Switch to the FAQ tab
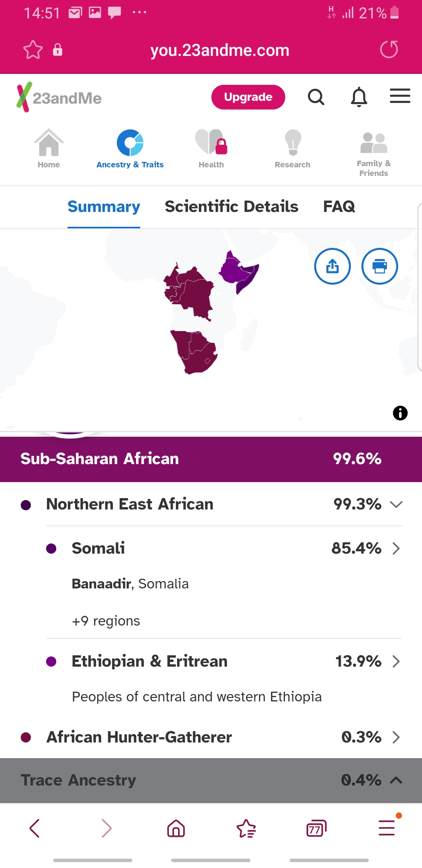 click(x=339, y=206)
